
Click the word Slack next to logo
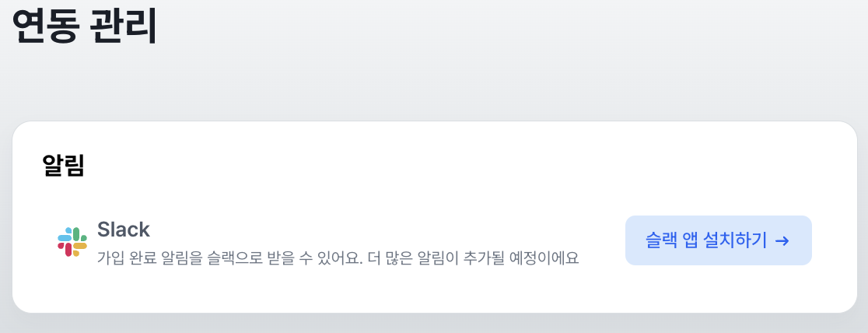[x=124, y=230]
